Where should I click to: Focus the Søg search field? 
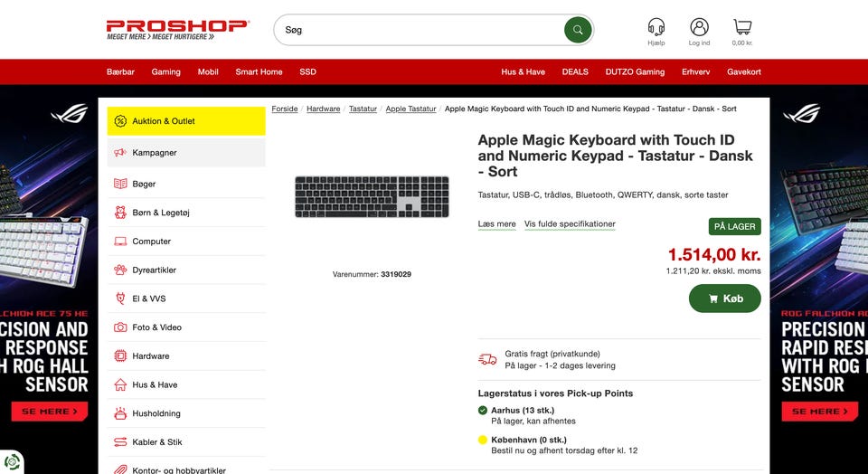[x=420, y=30]
